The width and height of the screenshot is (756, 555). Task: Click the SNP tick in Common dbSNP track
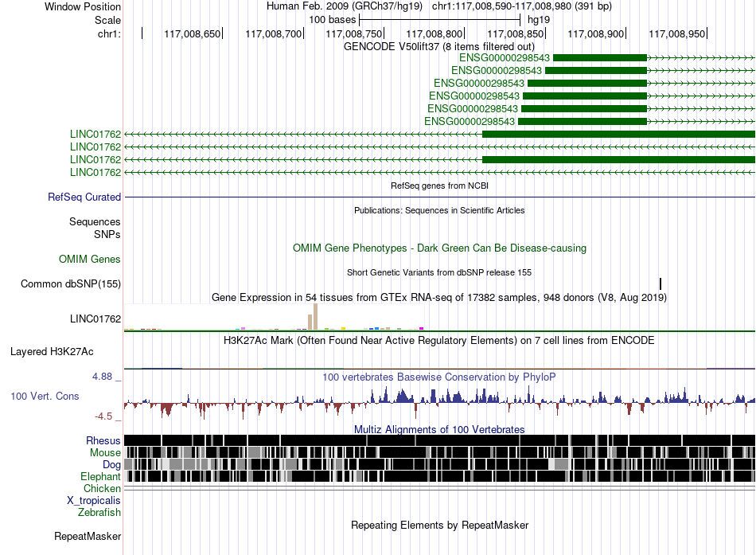(660, 283)
